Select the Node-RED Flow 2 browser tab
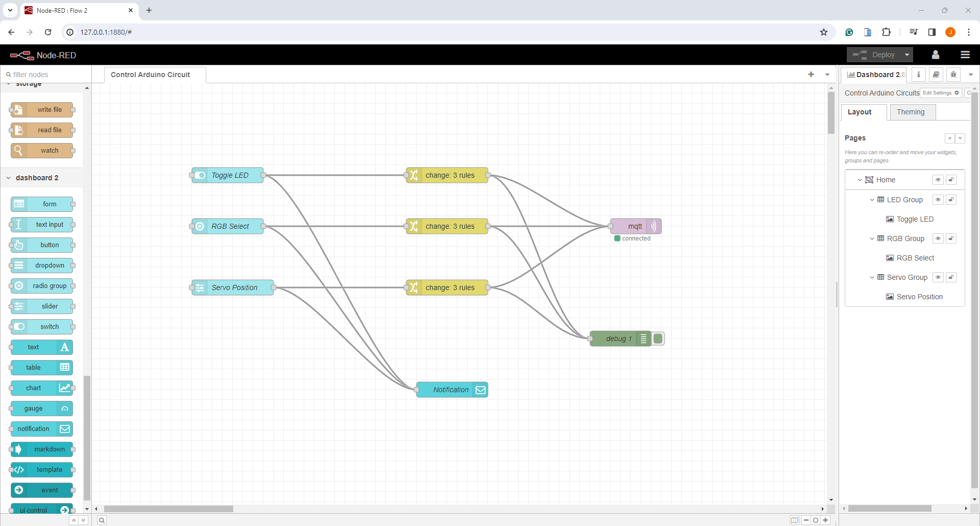Viewport: 980px width, 526px height. point(80,10)
